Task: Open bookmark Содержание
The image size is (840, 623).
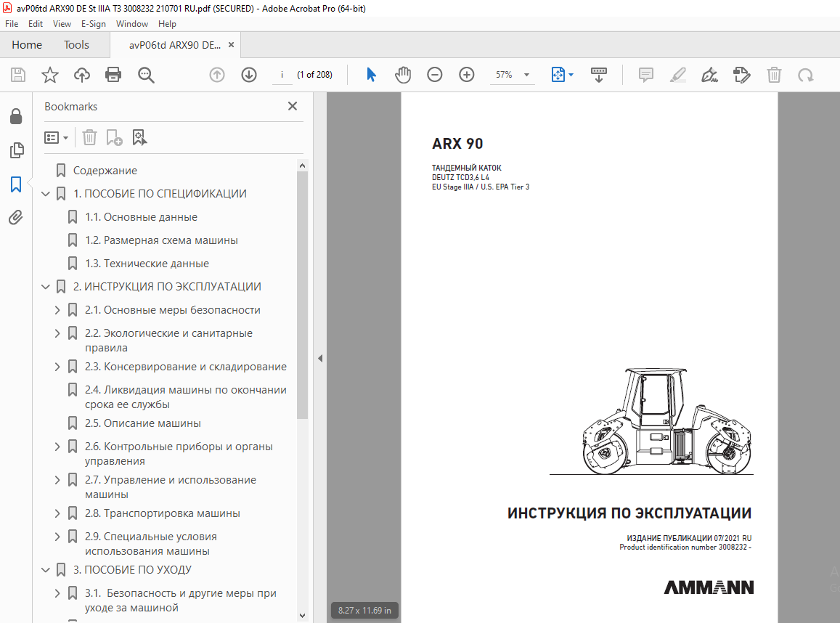Action: (x=105, y=171)
